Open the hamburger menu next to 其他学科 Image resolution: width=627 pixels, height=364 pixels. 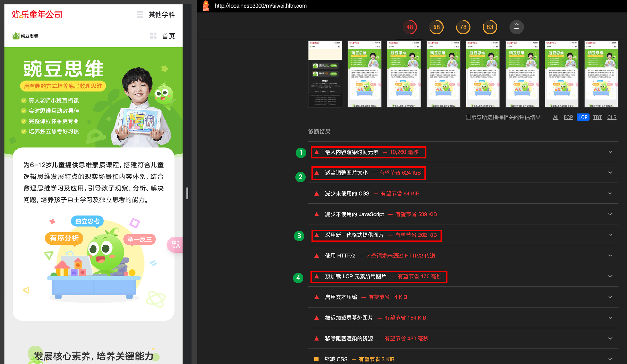[x=140, y=14]
